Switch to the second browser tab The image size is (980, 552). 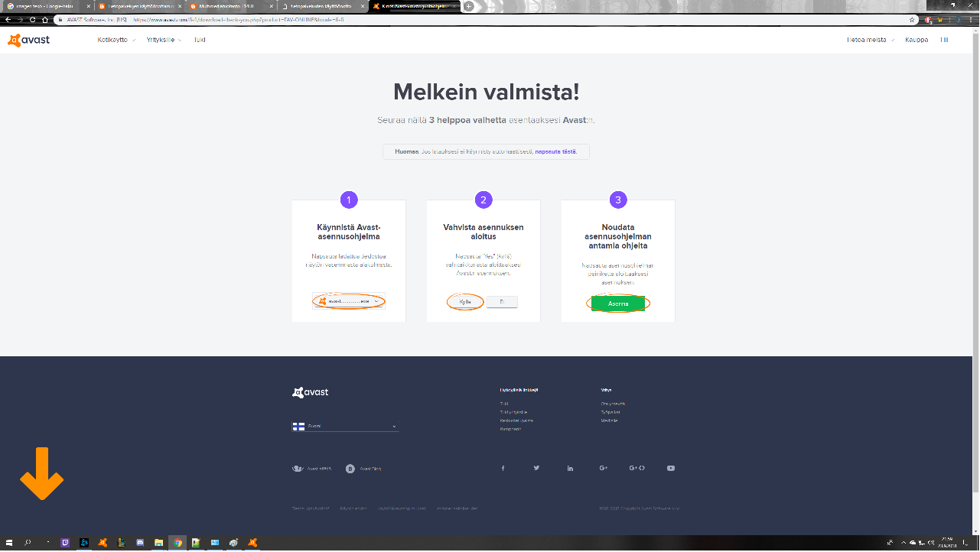[x=140, y=6]
